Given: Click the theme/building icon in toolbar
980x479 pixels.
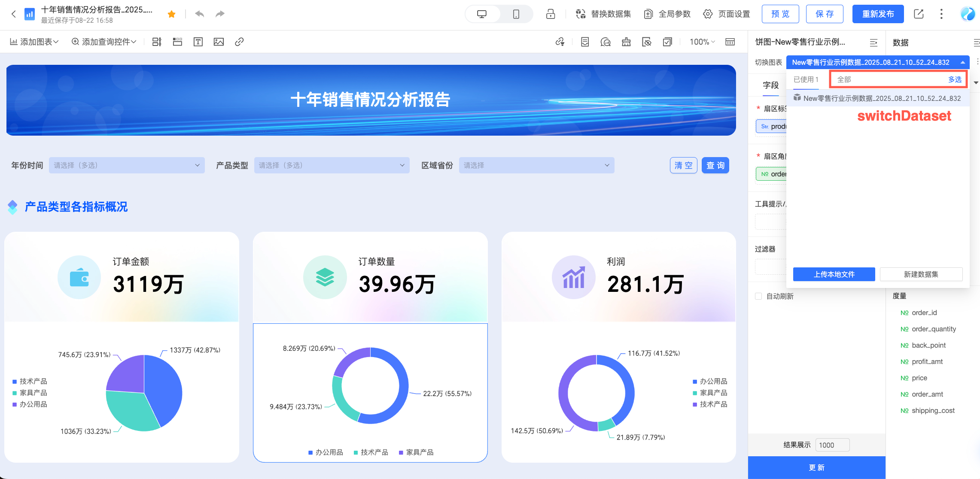Looking at the screenshot, I should pos(626,42).
